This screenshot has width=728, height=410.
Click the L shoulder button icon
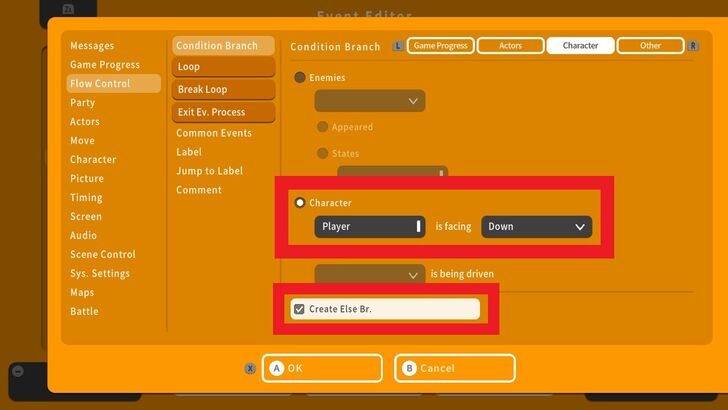(x=399, y=46)
